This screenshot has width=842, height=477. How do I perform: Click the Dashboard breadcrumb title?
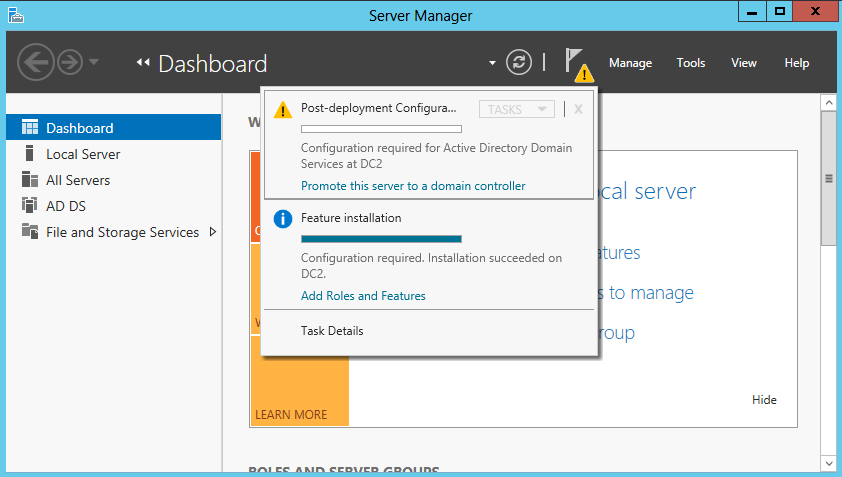click(213, 64)
